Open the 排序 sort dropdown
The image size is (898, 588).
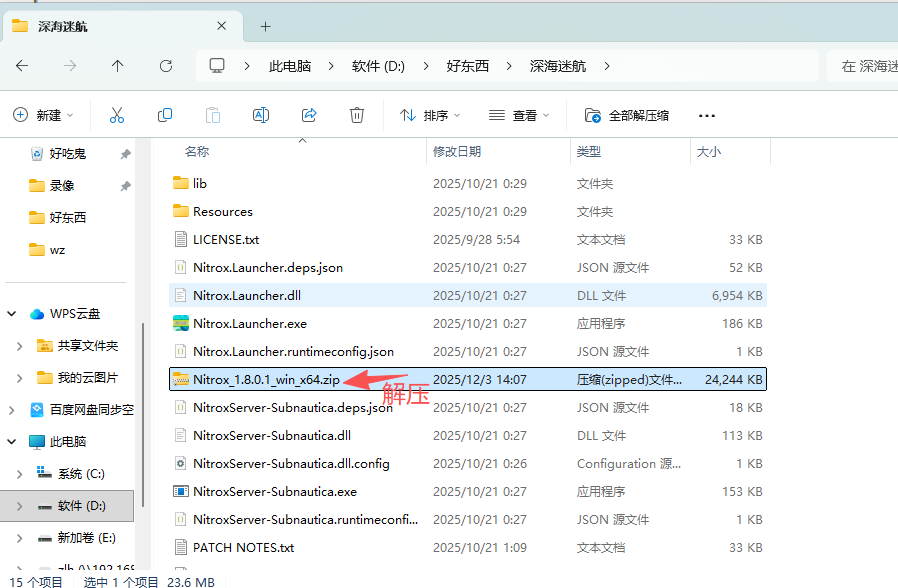click(431, 115)
